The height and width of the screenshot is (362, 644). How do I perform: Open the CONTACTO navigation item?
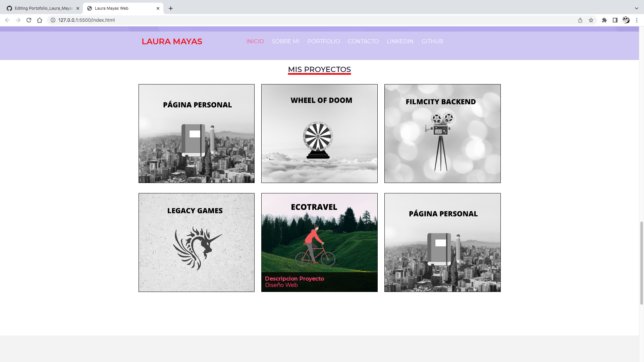click(363, 41)
